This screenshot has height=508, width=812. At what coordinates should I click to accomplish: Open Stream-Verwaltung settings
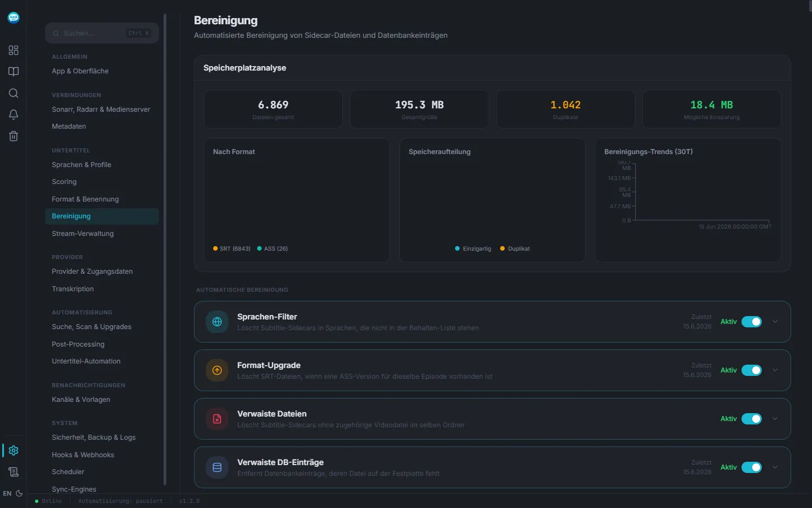click(102, 234)
